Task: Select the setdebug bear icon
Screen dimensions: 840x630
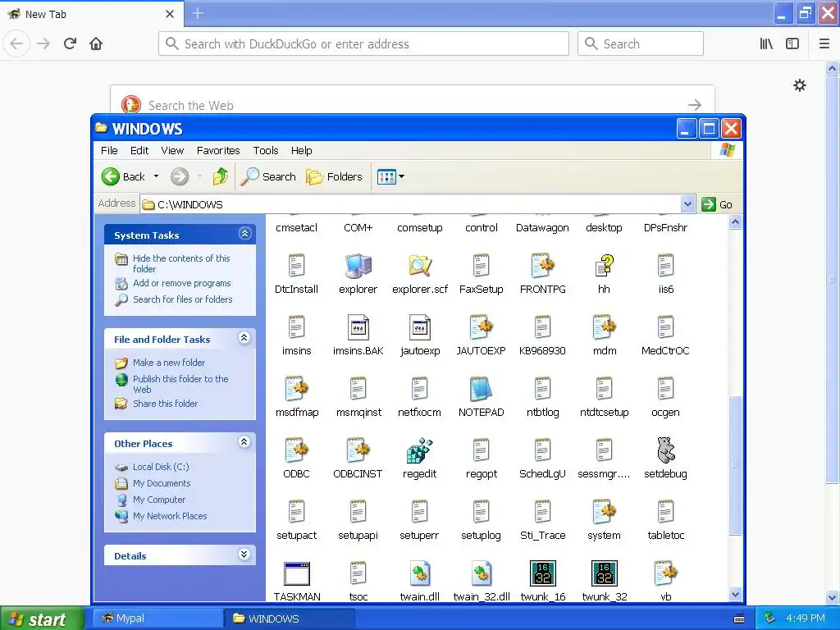Action: [x=665, y=450]
